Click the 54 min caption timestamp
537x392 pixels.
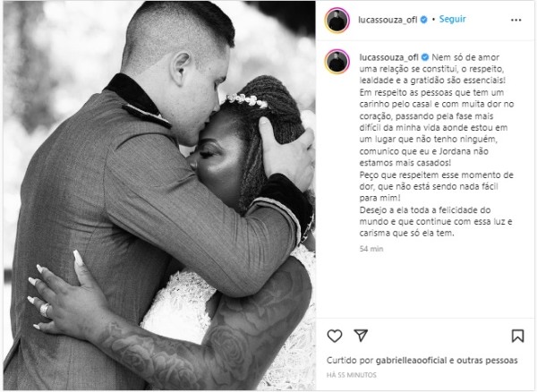pos(371,249)
